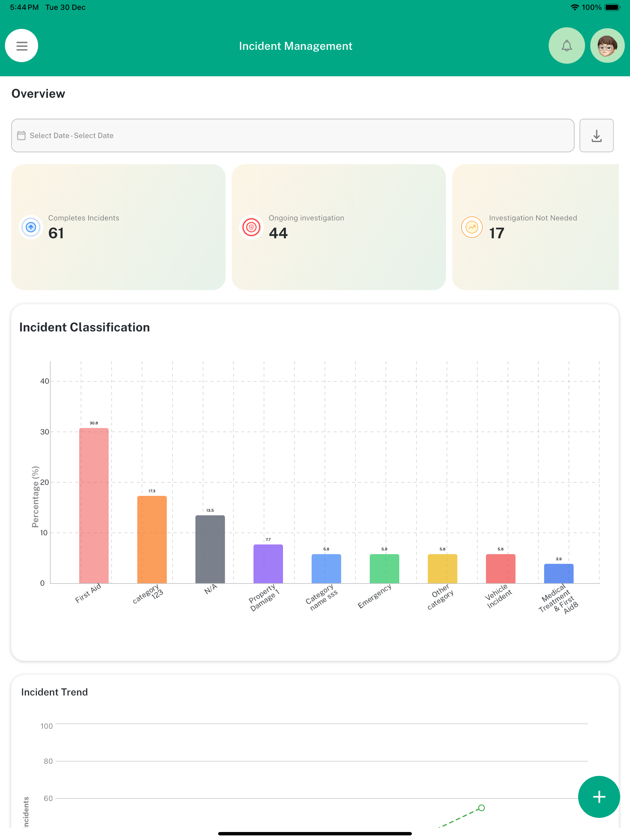The image size is (630, 840).
Task: Click the Ongoing investigation red target icon
Action: click(x=251, y=227)
